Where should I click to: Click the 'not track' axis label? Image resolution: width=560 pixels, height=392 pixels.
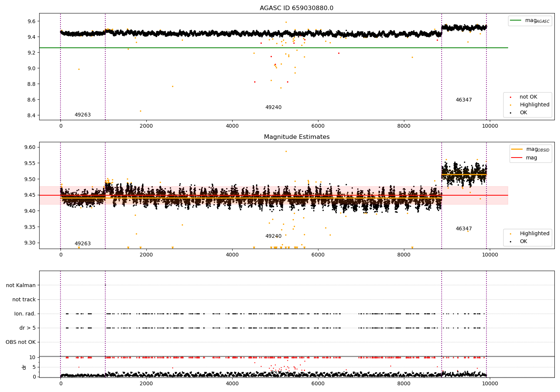24,300
